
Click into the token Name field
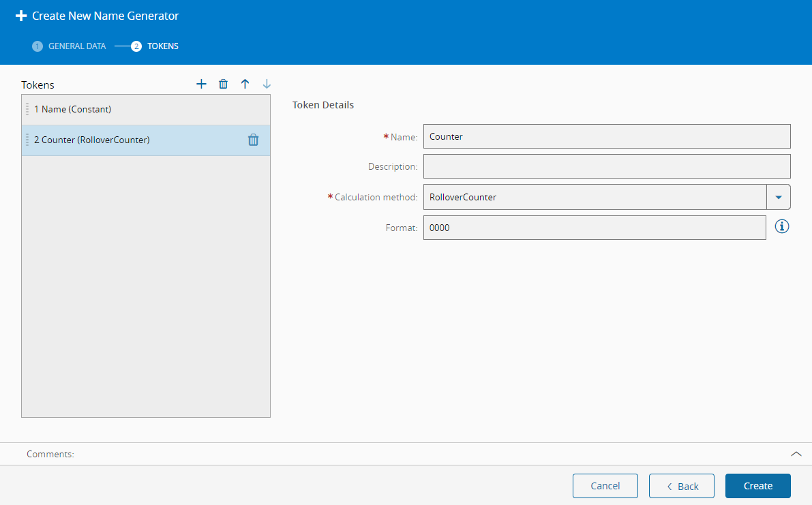click(x=606, y=136)
